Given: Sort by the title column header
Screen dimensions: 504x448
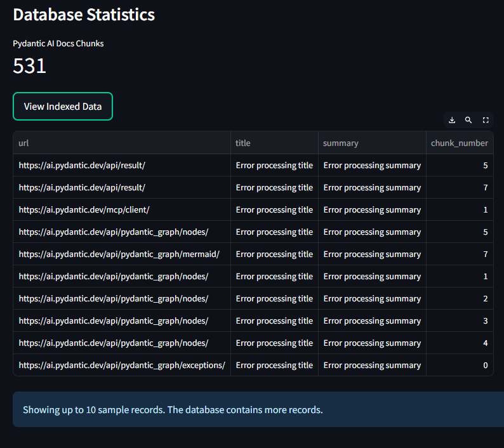Looking at the screenshot, I should click(x=274, y=143).
